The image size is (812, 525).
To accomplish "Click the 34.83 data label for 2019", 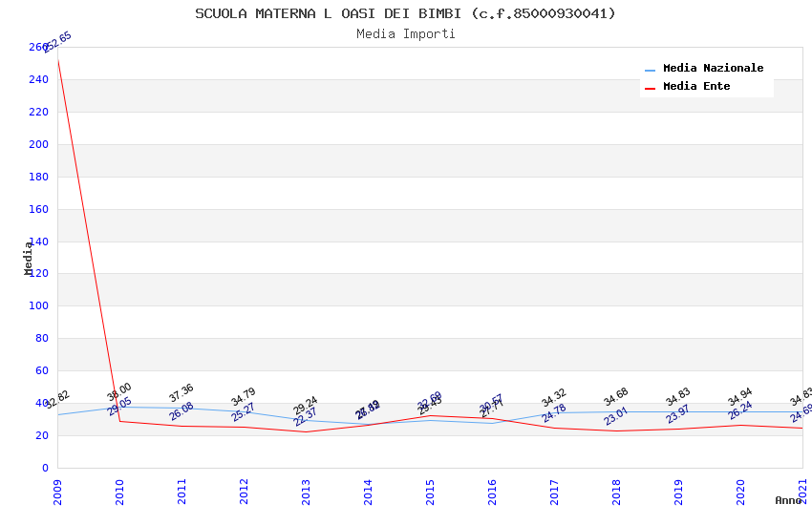I will (x=678, y=397).
